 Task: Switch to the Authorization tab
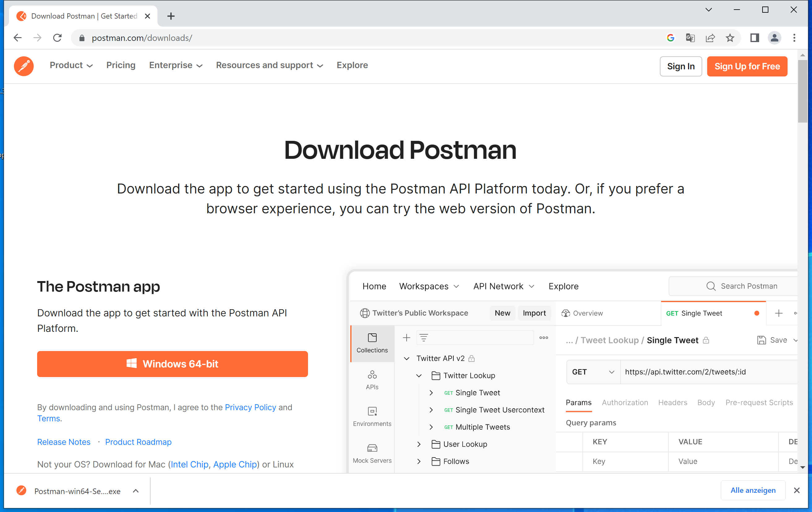(x=625, y=402)
